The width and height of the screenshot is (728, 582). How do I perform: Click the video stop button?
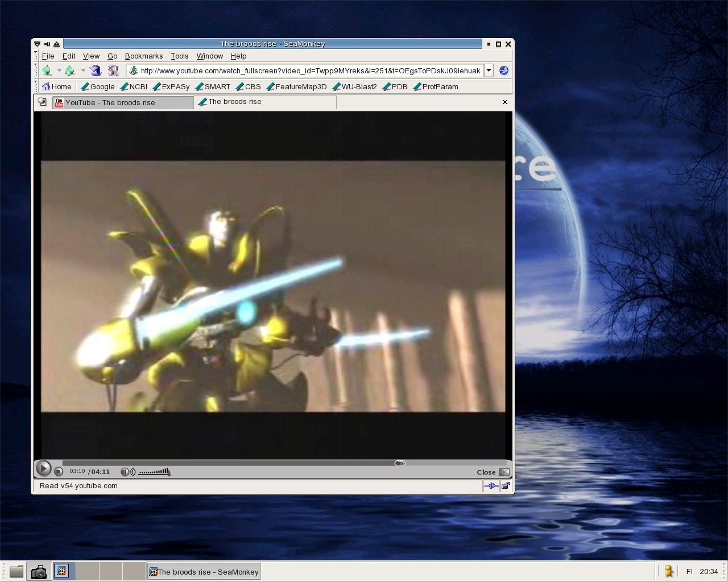[59, 471]
